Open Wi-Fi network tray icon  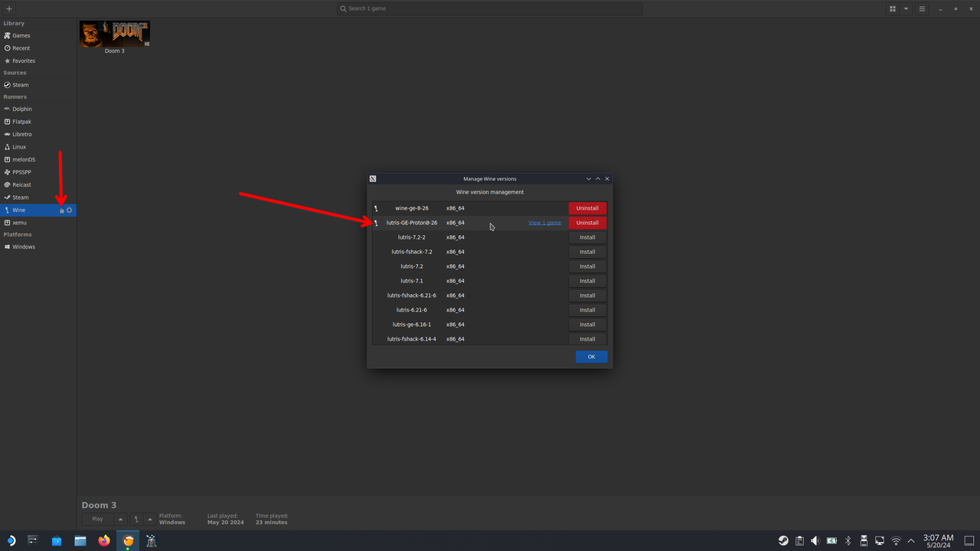(x=896, y=540)
